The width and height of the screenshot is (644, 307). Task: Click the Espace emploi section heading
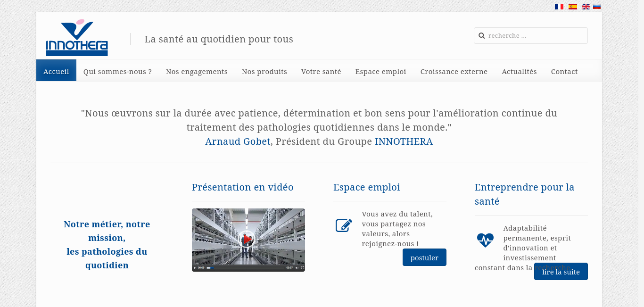click(367, 187)
